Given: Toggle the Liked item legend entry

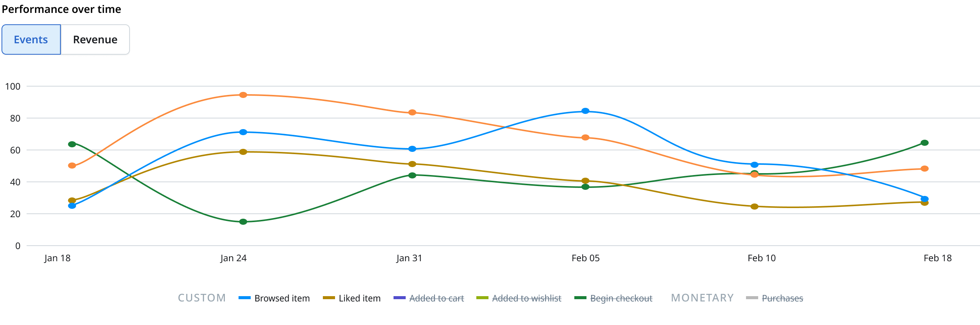Looking at the screenshot, I should point(351,298).
